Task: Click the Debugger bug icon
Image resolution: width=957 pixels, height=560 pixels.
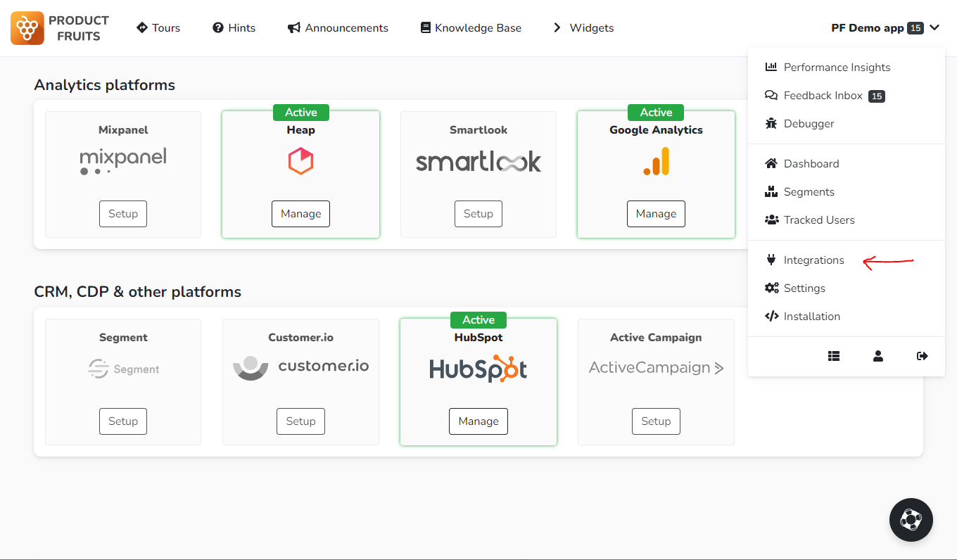Action: [771, 123]
